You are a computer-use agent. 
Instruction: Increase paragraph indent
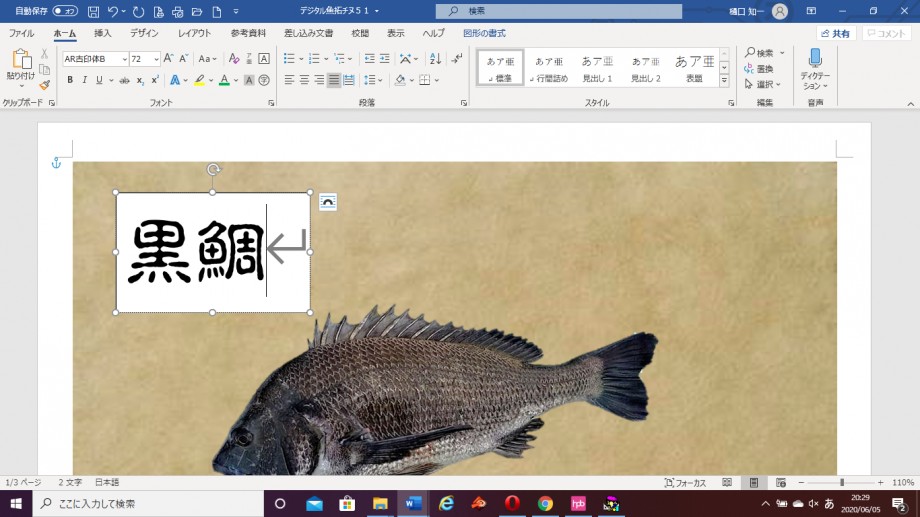click(x=384, y=59)
